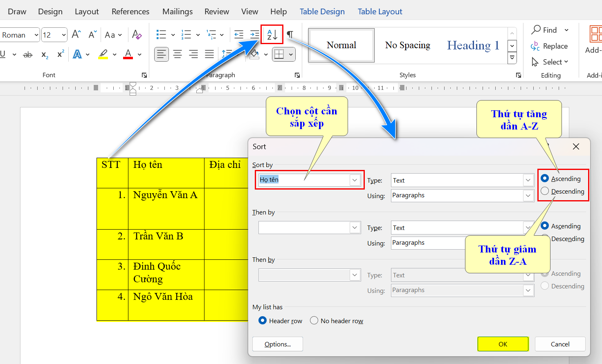Screen dimensions: 602x364
Task: Open the Table Design tab
Action: (322, 11)
